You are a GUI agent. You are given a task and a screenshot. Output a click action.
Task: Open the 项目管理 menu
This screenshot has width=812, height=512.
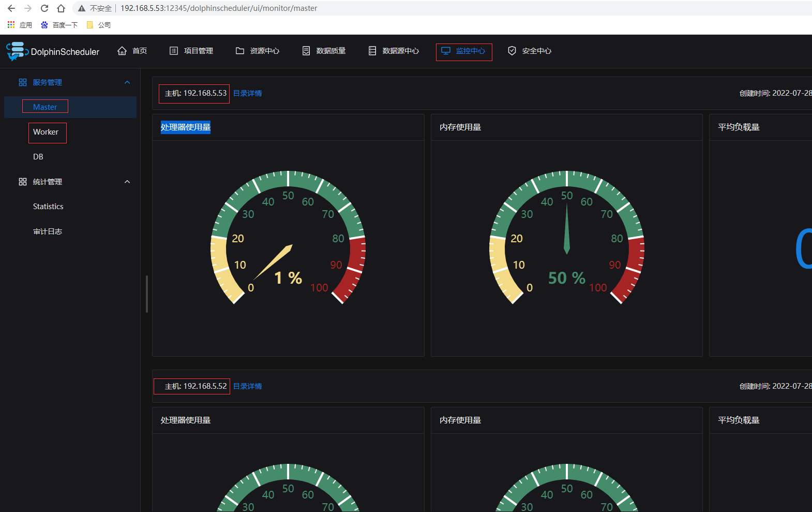coord(191,51)
